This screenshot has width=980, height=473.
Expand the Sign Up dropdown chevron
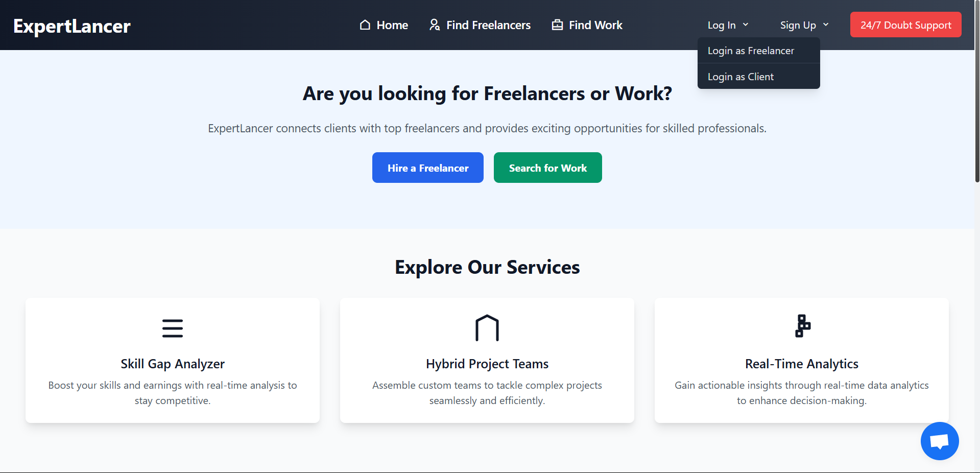826,25
